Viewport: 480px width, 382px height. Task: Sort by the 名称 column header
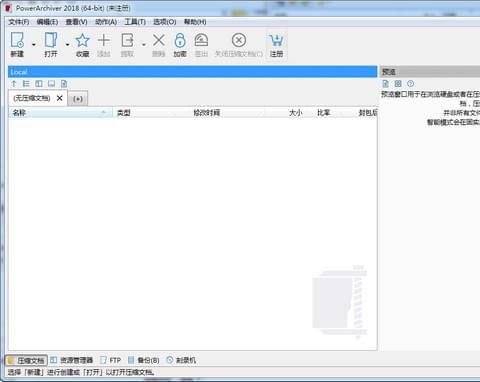click(61, 113)
